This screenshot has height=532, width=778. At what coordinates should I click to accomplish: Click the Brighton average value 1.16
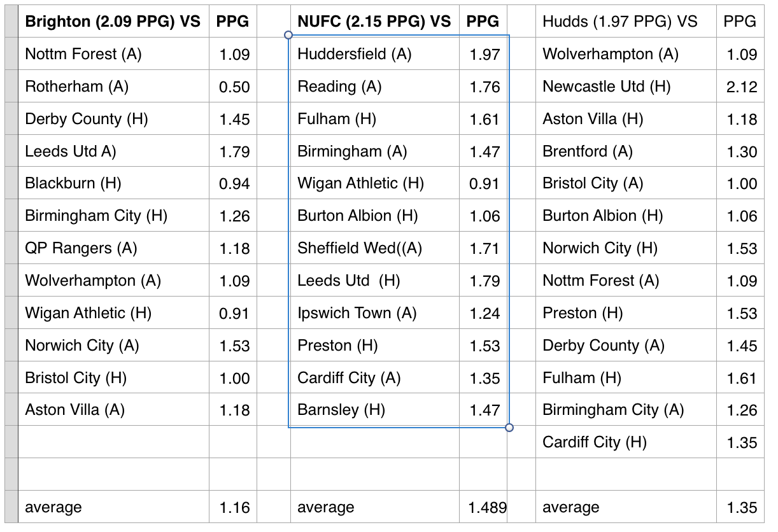pos(233,507)
